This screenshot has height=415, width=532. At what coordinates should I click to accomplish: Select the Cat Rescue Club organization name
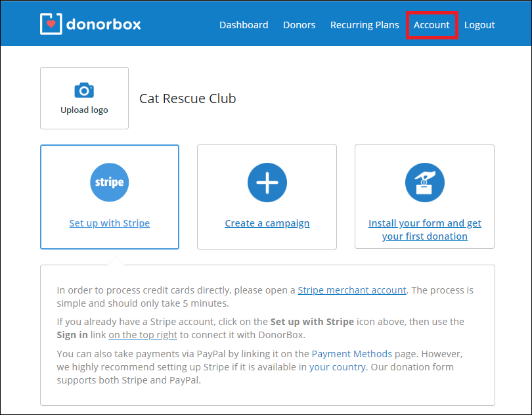click(188, 98)
